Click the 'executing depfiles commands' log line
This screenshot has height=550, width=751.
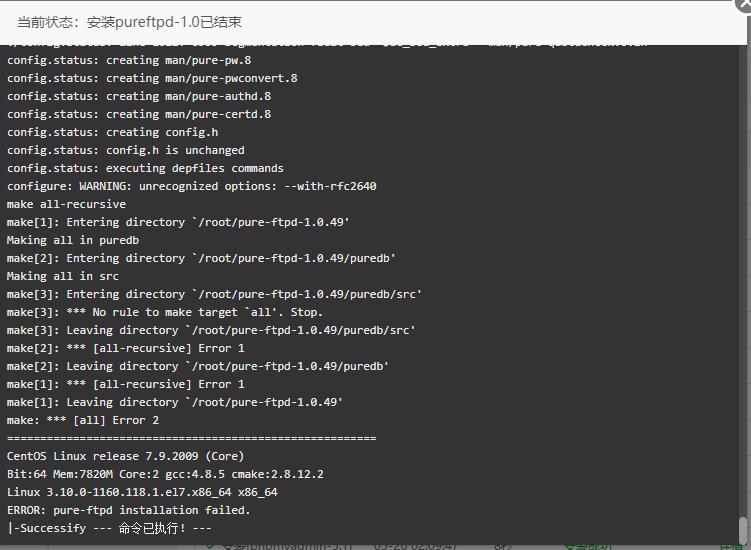[x=145, y=168]
